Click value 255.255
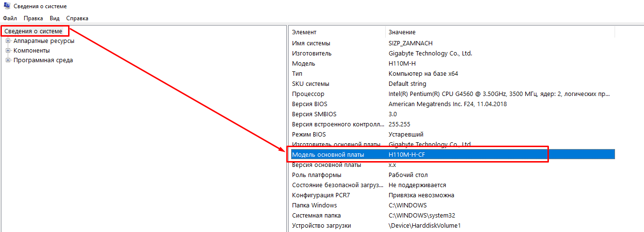The image size is (644, 232). tap(400, 124)
